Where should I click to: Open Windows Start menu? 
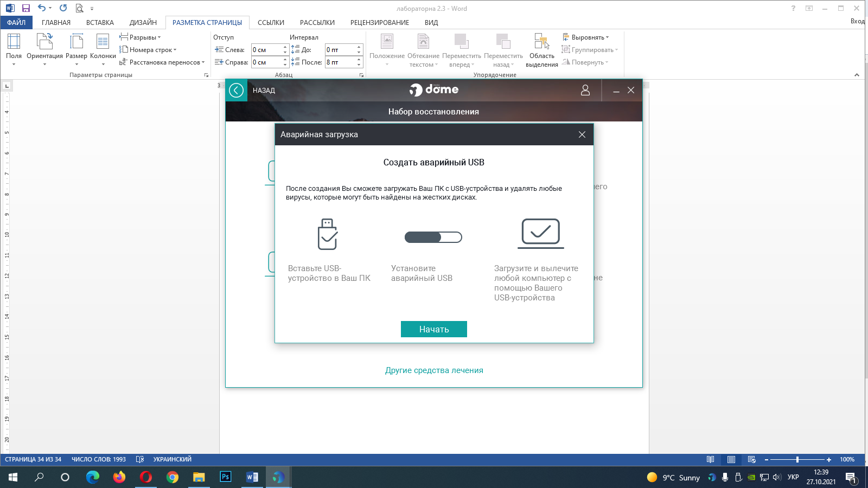click(13, 477)
